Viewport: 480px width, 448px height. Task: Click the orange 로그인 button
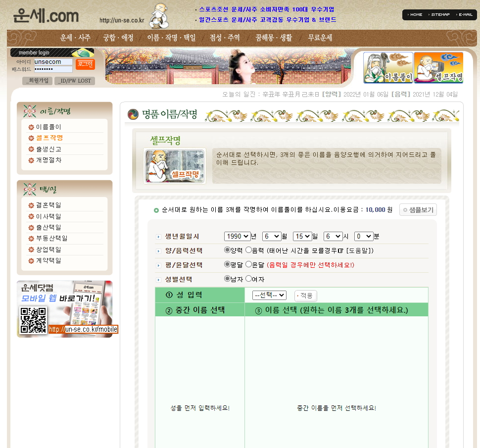click(x=85, y=64)
